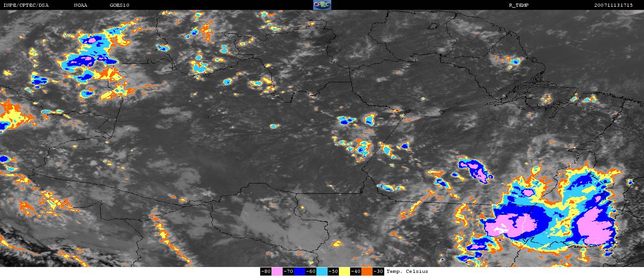The width and height of the screenshot is (644, 276).
Task: Click the "-70" legend value
Action: 288,272
